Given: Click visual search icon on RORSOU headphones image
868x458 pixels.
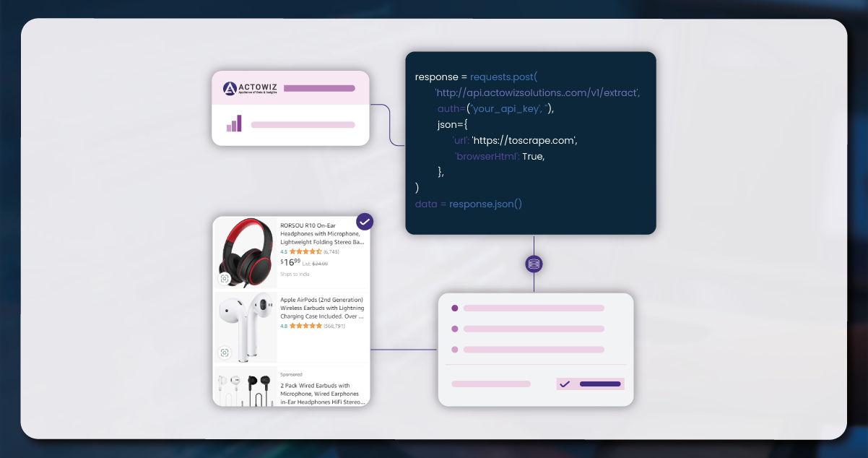Looking at the screenshot, I should 225,279.
